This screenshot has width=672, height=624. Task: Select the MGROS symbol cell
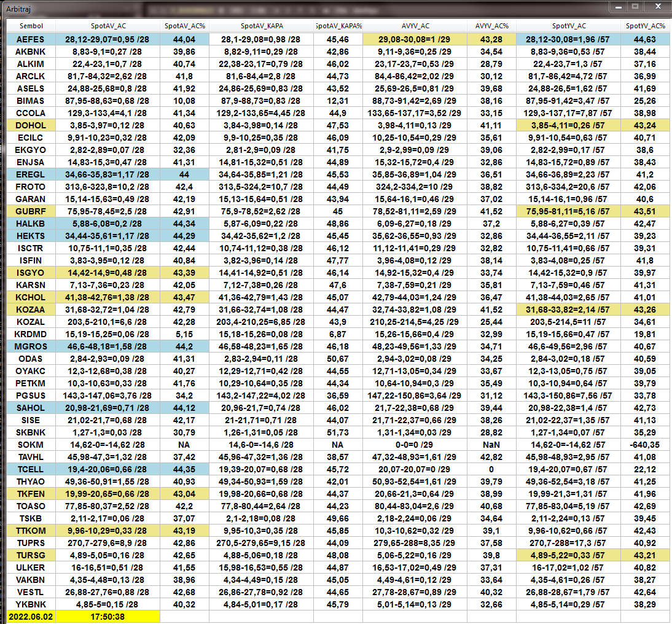[31, 347]
